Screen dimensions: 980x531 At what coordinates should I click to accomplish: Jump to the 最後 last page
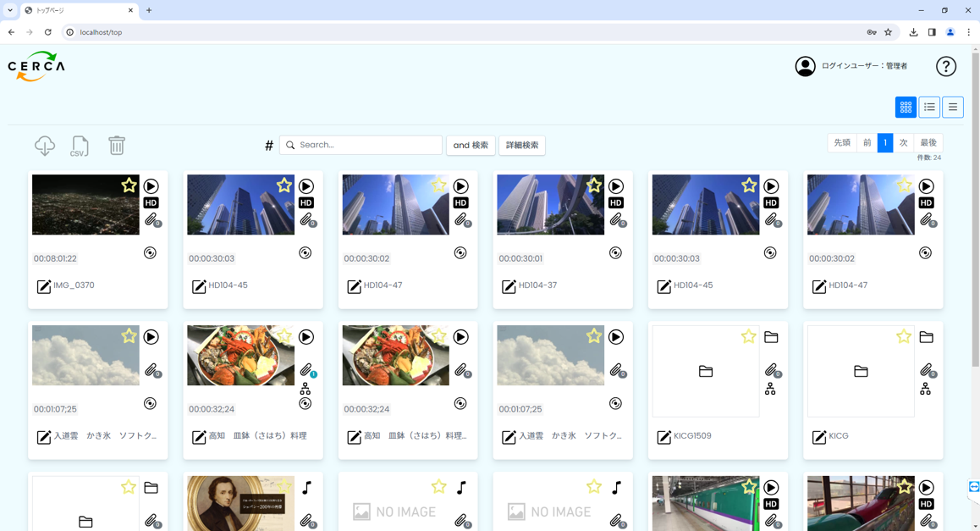(928, 143)
